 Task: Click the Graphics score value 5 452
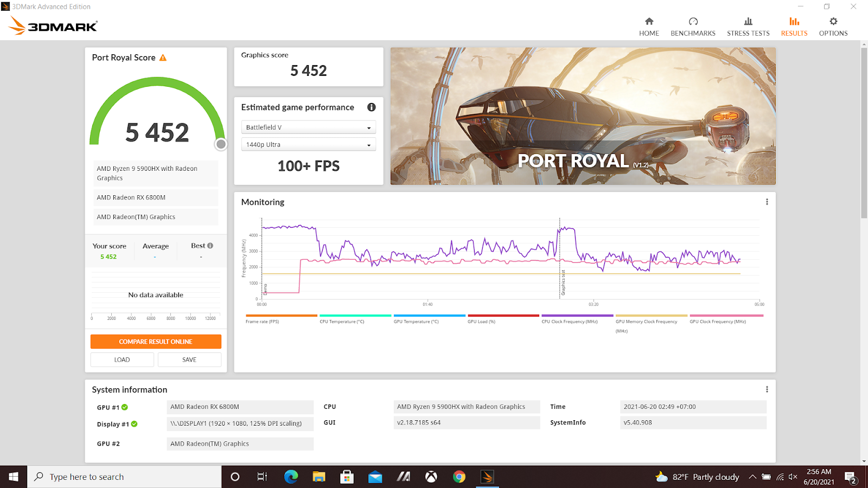click(x=309, y=71)
